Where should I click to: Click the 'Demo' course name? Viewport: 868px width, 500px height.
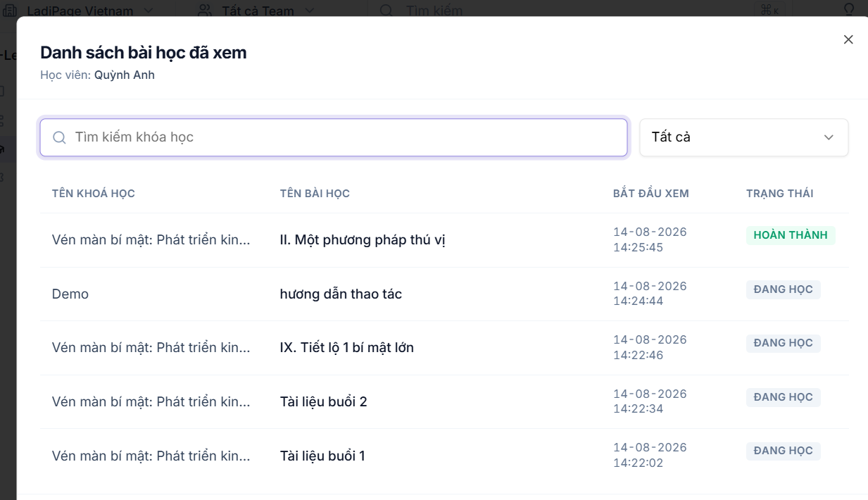[x=70, y=294]
